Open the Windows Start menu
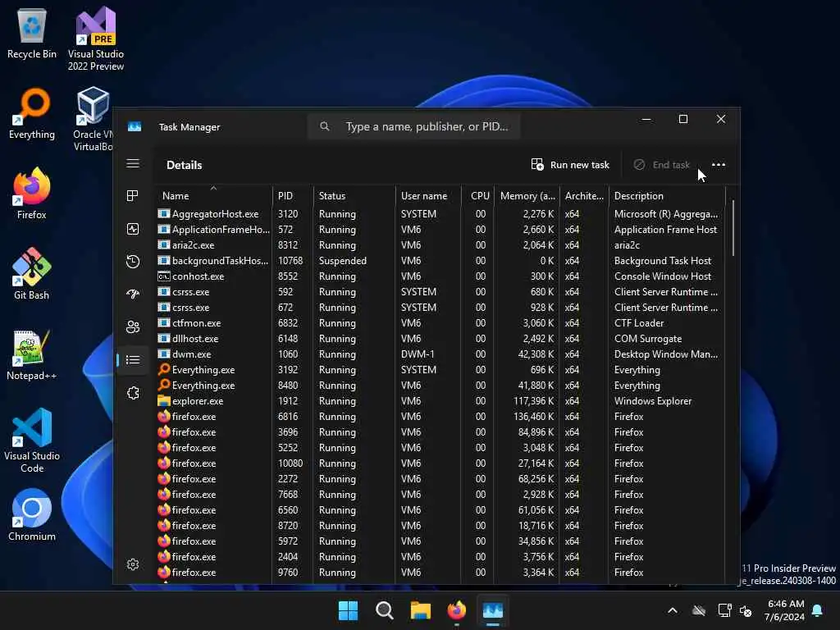The image size is (840, 630). click(x=348, y=610)
